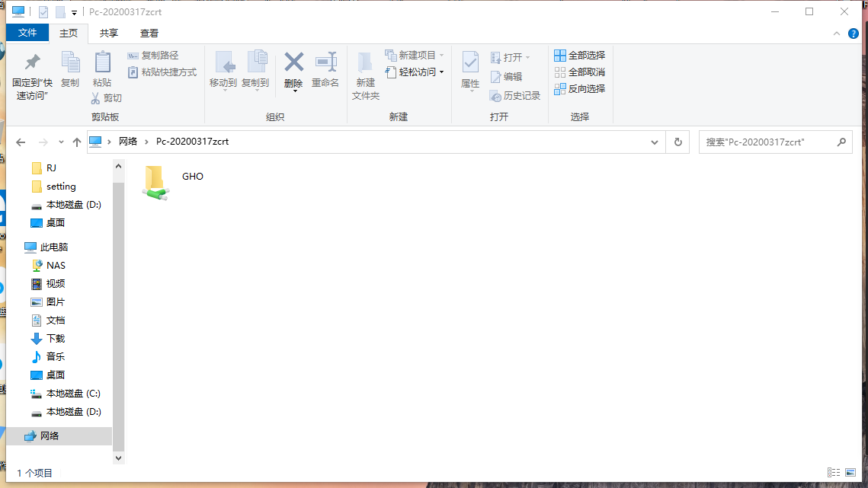Click 全部取消 to deselect all
Viewport: 868px width, 488px height.
(582, 72)
